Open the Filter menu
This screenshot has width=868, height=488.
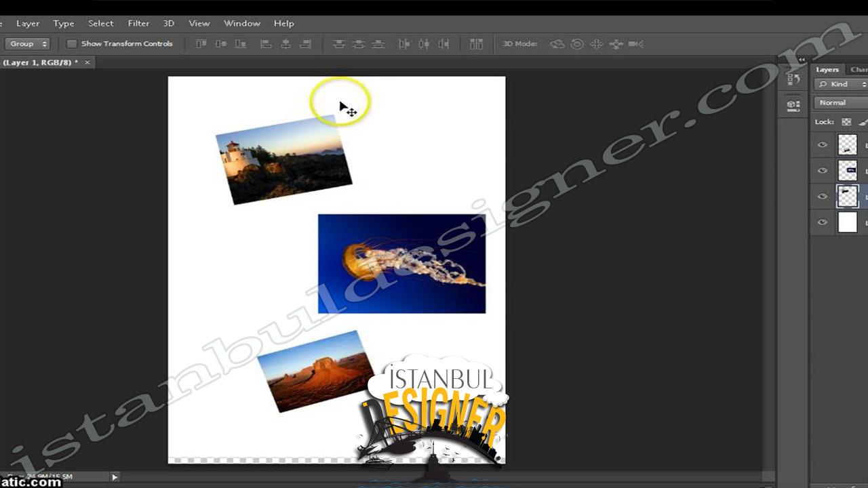click(x=138, y=23)
